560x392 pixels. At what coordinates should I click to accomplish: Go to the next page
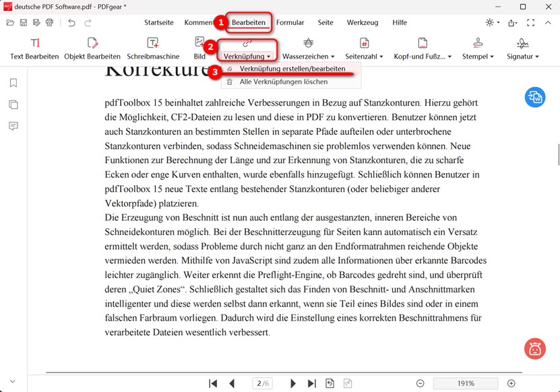293,383
